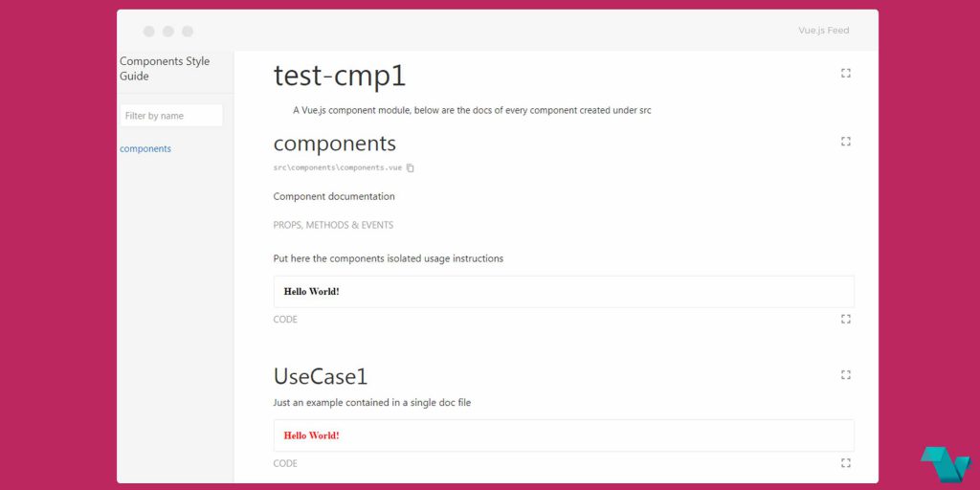Screen dimensions: 980x490
Task: Click the red Hello World preview box
Action: click(x=564, y=435)
